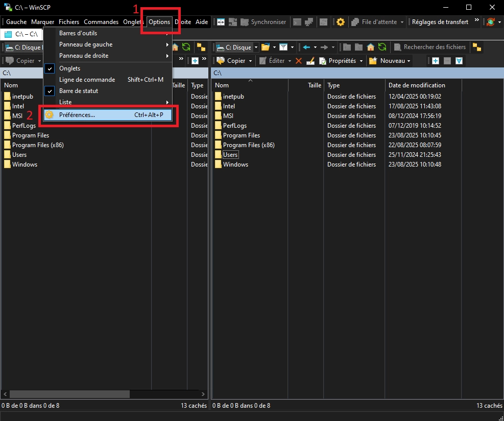Click the right panel invert selection icon
The width and height of the screenshot is (504, 421).
[x=459, y=61]
